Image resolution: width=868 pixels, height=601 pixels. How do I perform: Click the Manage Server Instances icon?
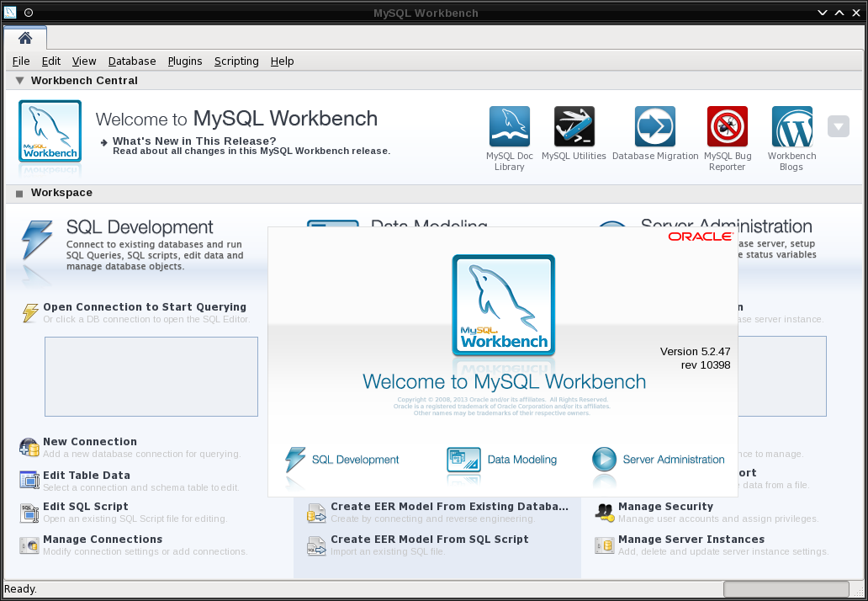click(x=605, y=545)
